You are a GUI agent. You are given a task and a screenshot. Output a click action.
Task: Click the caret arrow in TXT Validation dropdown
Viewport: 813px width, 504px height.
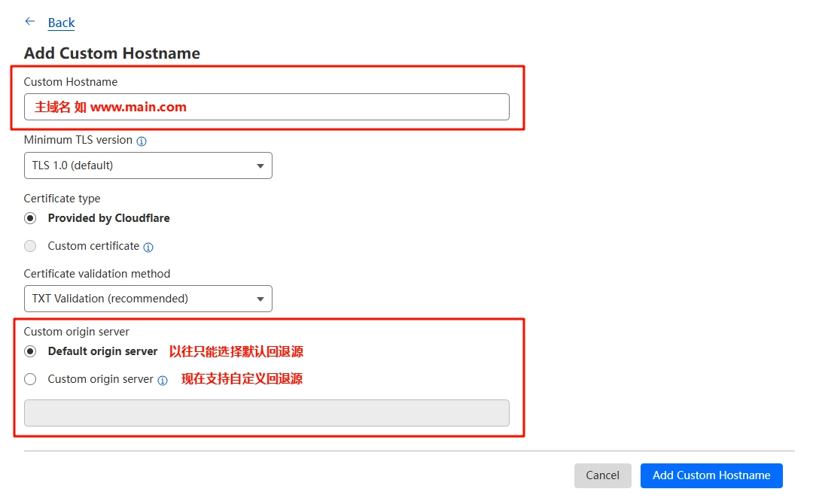(x=260, y=299)
